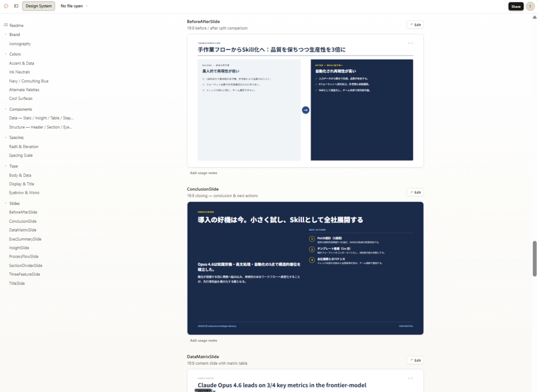Go to InsightSlide in sidebar
This screenshot has height=392, width=538.
click(x=19, y=248)
